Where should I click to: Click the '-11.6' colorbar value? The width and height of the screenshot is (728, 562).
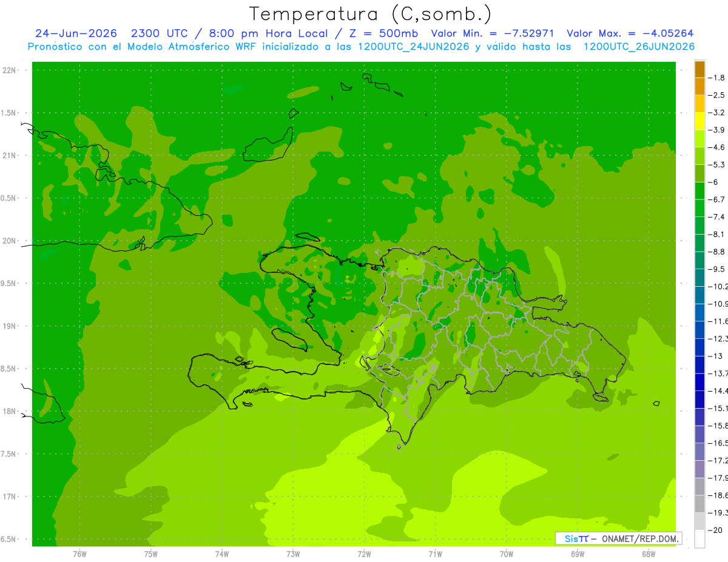click(x=718, y=321)
